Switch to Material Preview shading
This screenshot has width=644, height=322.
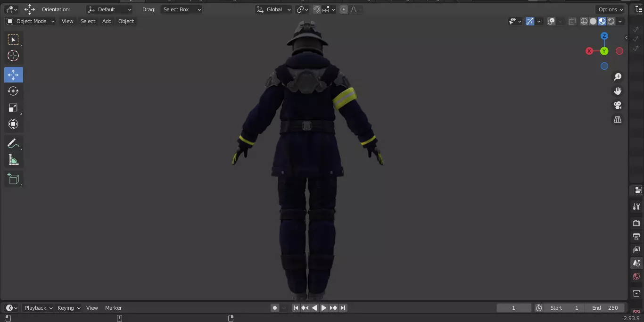coord(602,21)
